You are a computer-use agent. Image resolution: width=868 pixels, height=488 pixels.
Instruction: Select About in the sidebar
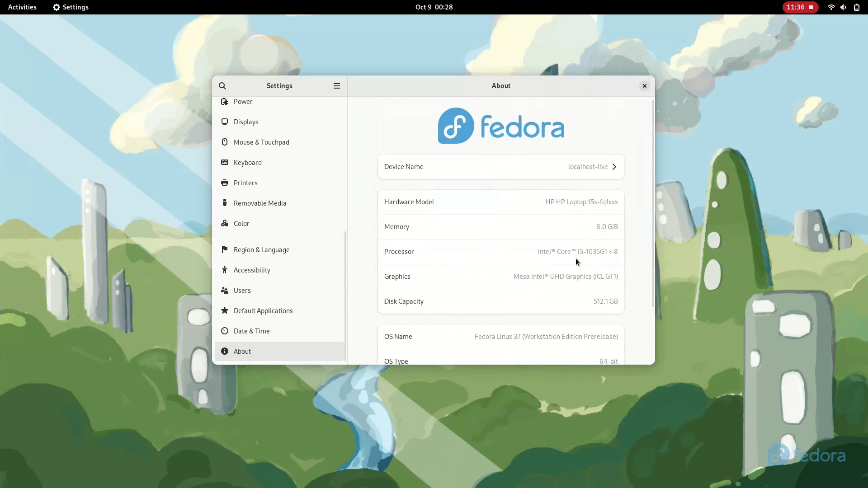(x=242, y=351)
